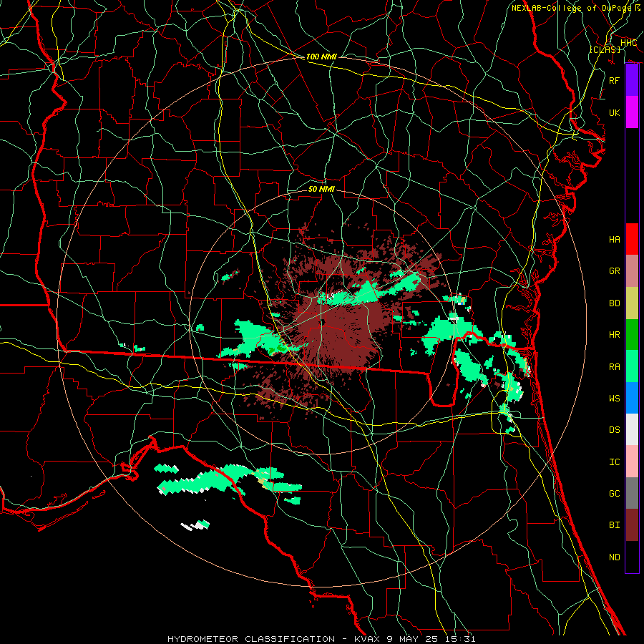Click the 'HR' legend label text
Image resolution: width=644 pixels, height=644 pixels.
pos(614,335)
